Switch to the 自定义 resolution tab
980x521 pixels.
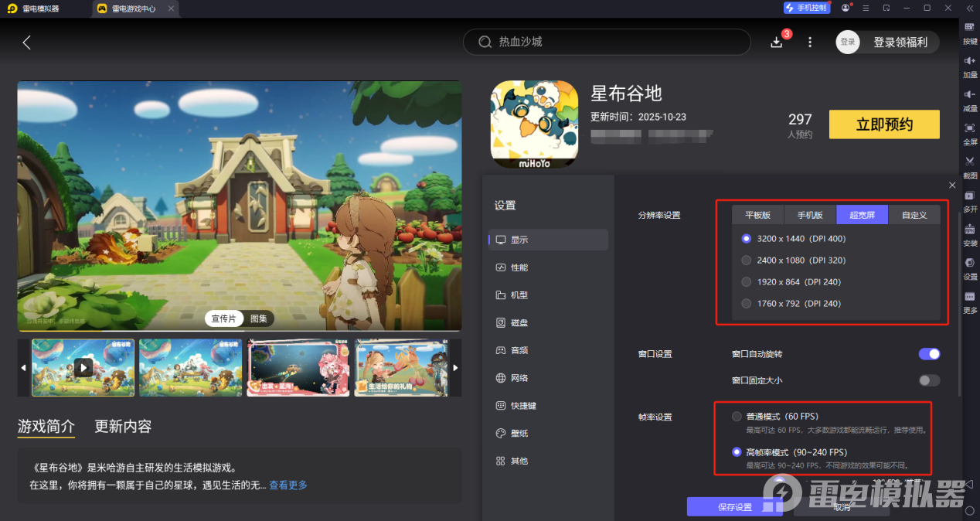coord(914,215)
